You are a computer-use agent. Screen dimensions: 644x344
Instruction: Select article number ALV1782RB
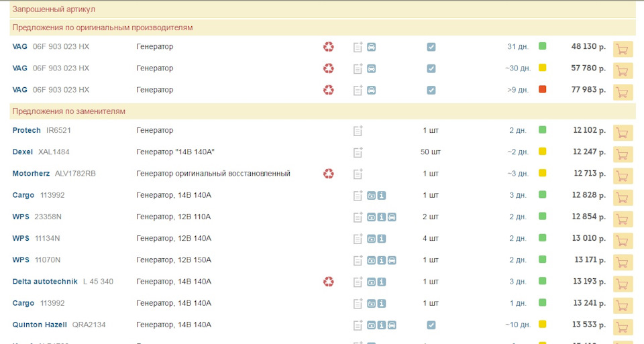coord(75,173)
